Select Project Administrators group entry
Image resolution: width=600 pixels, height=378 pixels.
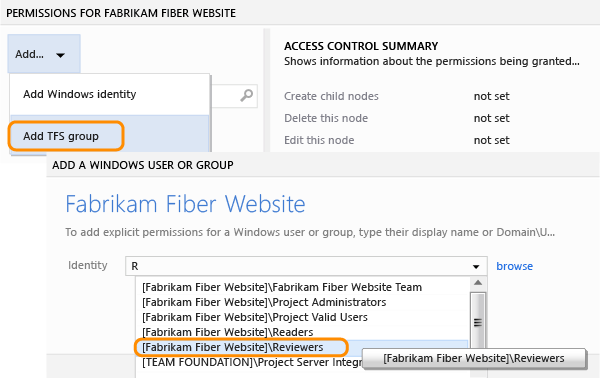click(x=264, y=302)
